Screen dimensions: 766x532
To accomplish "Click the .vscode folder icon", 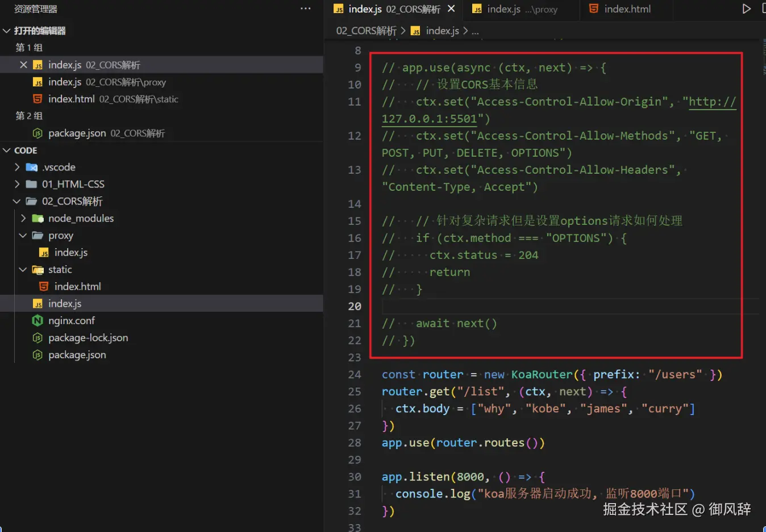I will pyautogui.click(x=32, y=167).
